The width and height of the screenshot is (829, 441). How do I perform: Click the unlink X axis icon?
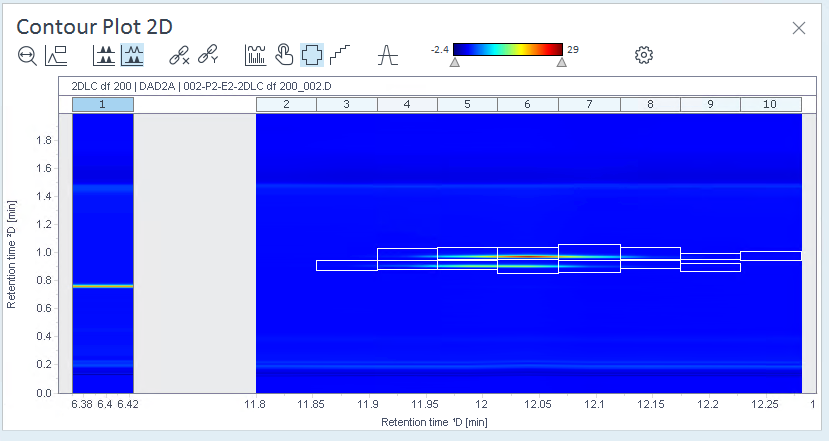coord(179,55)
